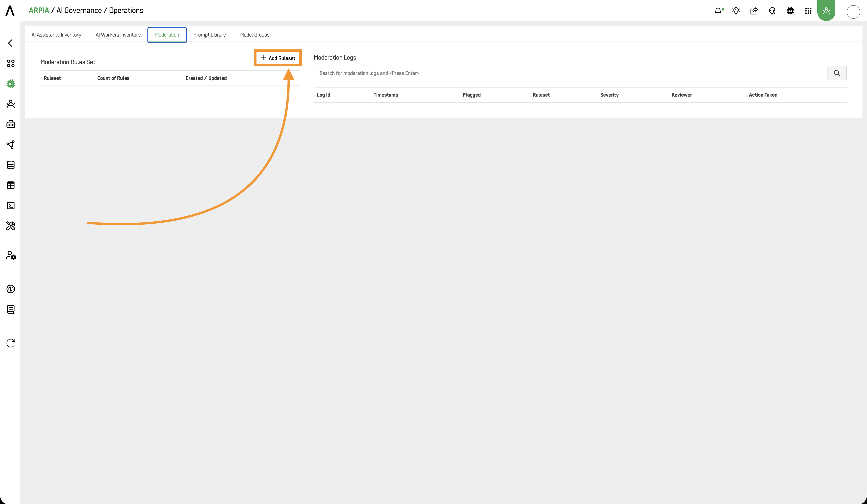Open the connected nodes graph sidebar icon
The width and height of the screenshot is (867, 504).
pyautogui.click(x=11, y=144)
